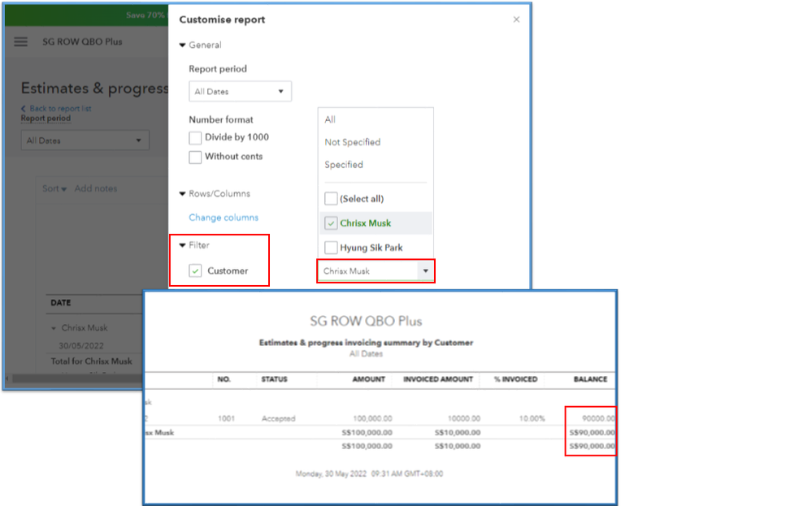The image size is (812, 506).
Task: Click the 90000.00 balance value
Action: [598, 418]
